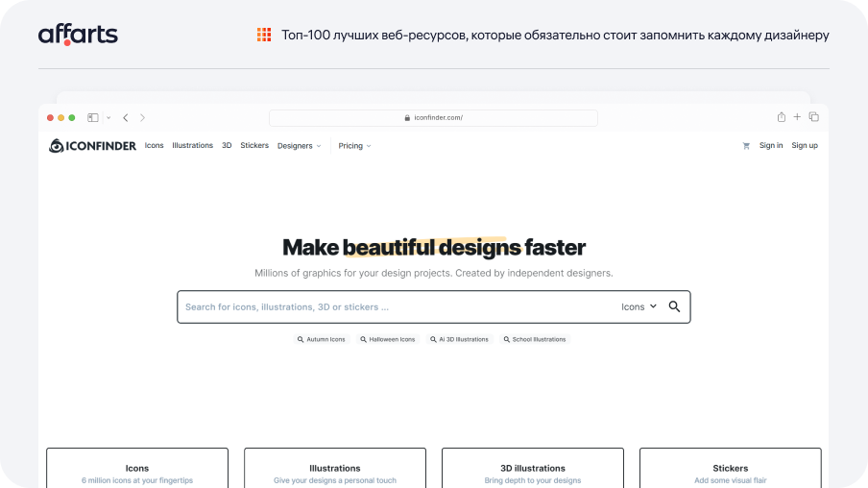The height and width of the screenshot is (488, 868).
Task: Click the Sign up link
Action: tap(805, 145)
